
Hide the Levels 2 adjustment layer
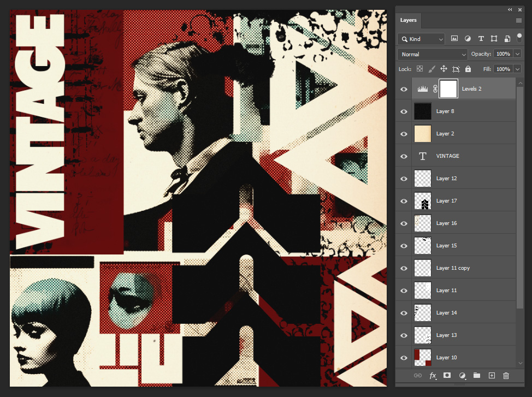(x=404, y=89)
